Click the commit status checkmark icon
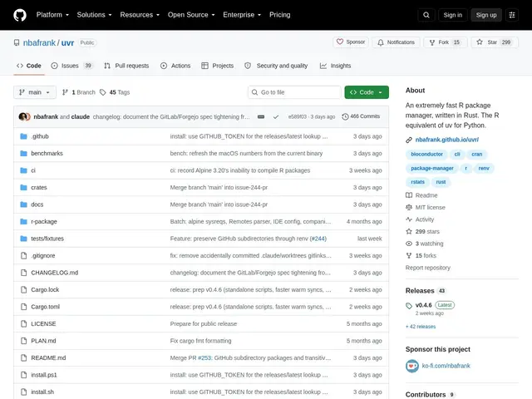 point(276,116)
